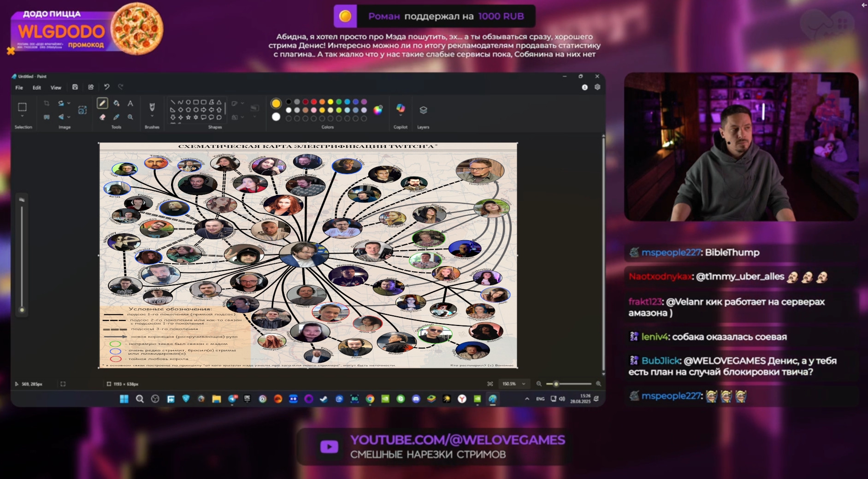Select Color 2 white secondary swatch
Viewport: 868px width, 479px height.
tap(276, 117)
